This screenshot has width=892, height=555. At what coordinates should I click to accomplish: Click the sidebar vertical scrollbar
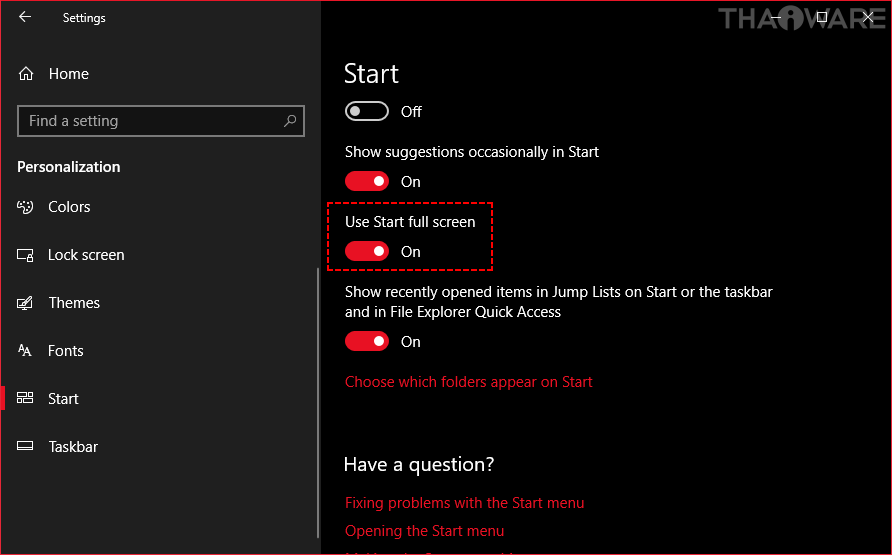[318, 400]
